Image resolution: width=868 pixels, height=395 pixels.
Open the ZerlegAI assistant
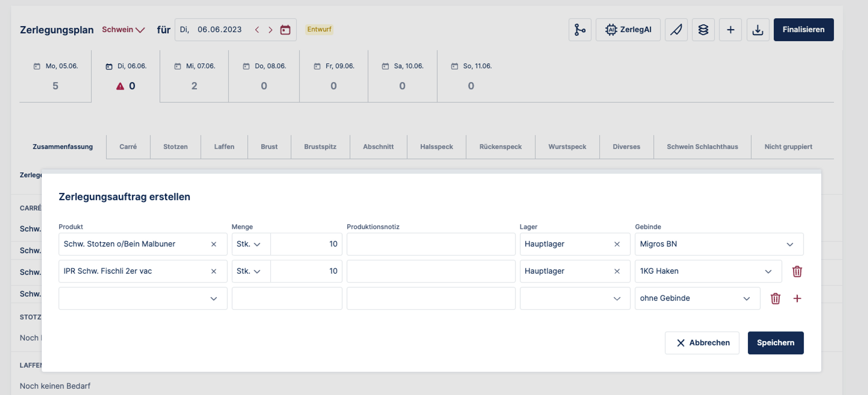(628, 30)
